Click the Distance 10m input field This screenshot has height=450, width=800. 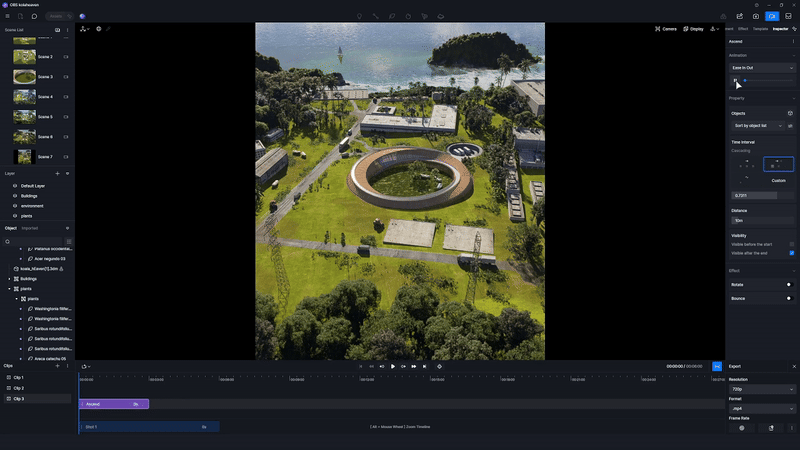[x=762, y=220]
